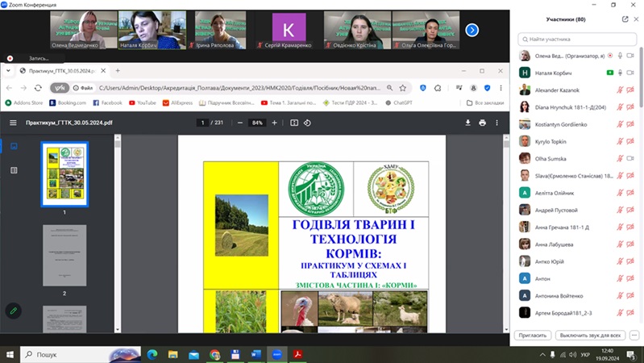
Task: Click the PDF zoom percentage field 84%
Action: pyautogui.click(x=257, y=123)
